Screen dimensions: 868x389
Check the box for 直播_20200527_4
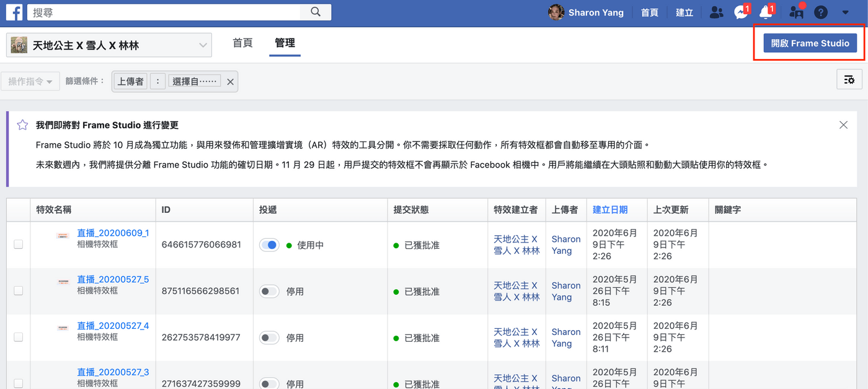(19, 337)
